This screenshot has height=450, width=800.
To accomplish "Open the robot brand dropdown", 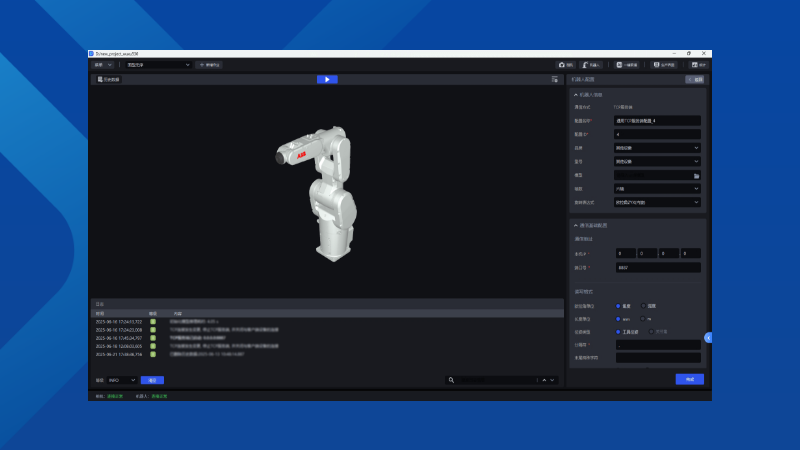I will click(657, 148).
